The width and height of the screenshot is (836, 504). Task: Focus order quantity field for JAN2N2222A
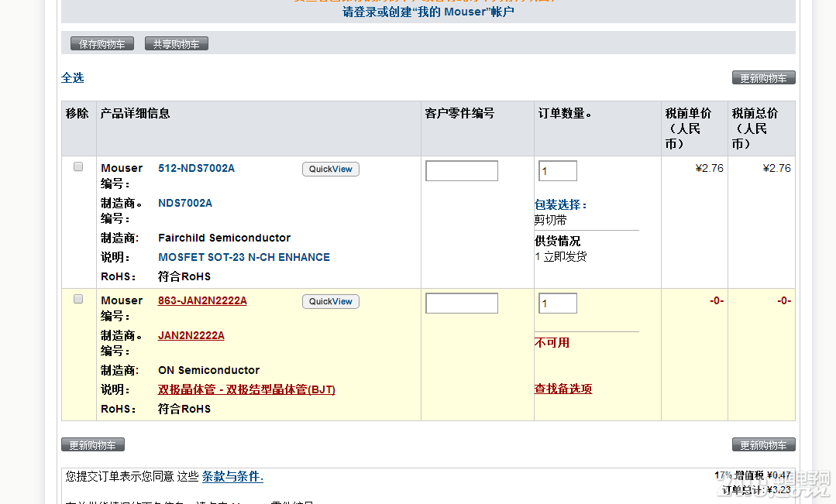point(558,303)
